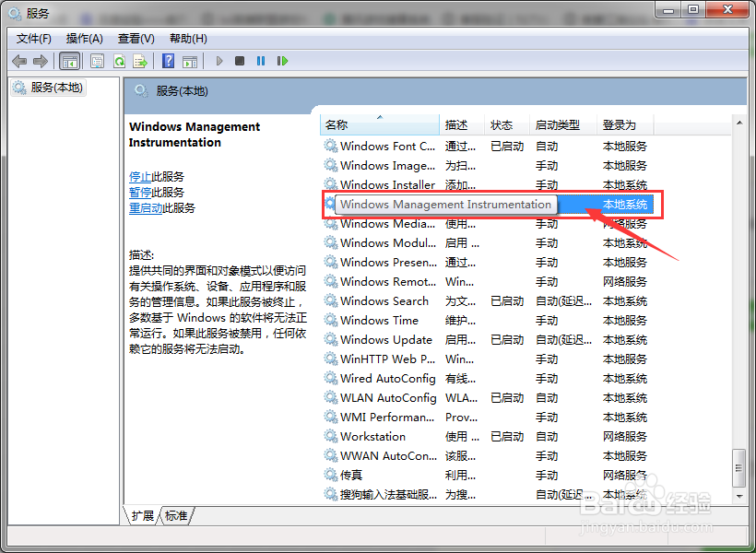Click the vertical scrollbar up arrow
Viewport: 756px width, 553px height.
tap(739, 124)
